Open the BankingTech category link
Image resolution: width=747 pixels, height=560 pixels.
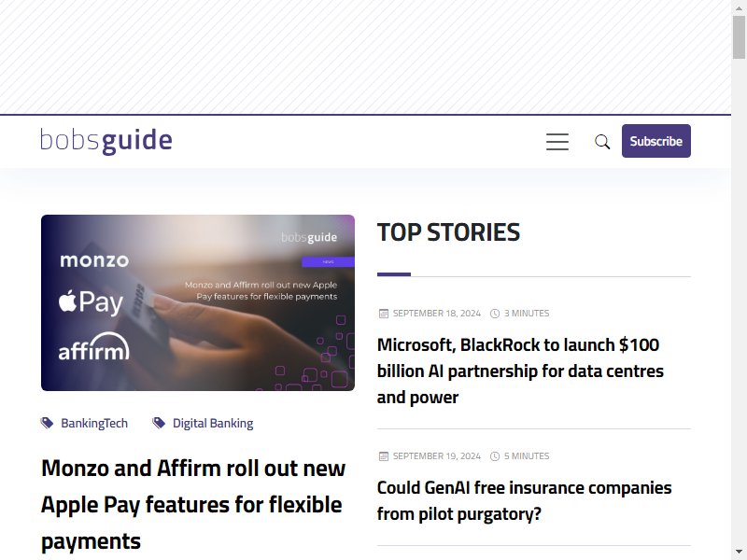94,424
